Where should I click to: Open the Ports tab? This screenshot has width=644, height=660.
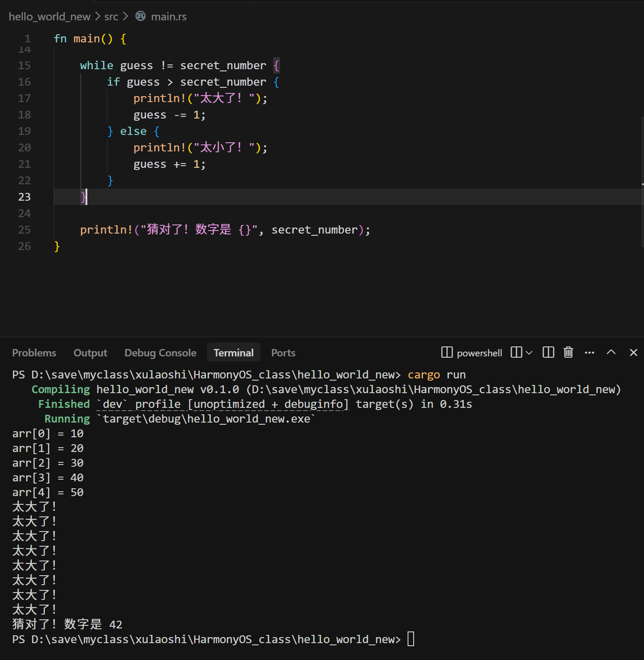pyautogui.click(x=284, y=353)
